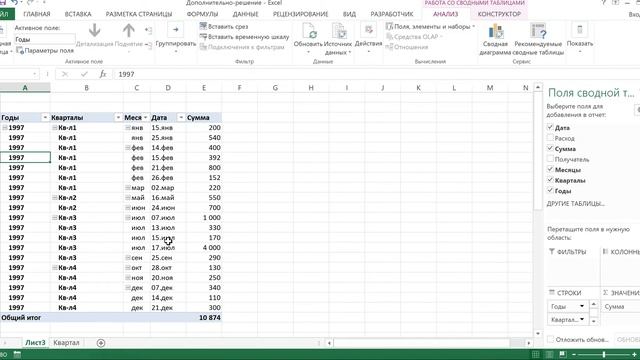Open the Дата column filter dropdown
Viewport: 640px width, 360px height.
(181, 118)
